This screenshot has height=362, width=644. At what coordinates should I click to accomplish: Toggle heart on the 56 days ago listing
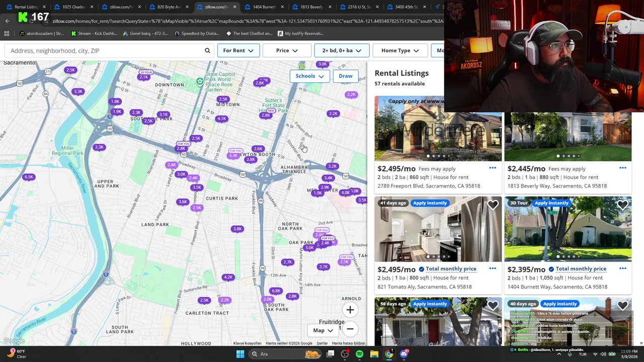coord(493,306)
